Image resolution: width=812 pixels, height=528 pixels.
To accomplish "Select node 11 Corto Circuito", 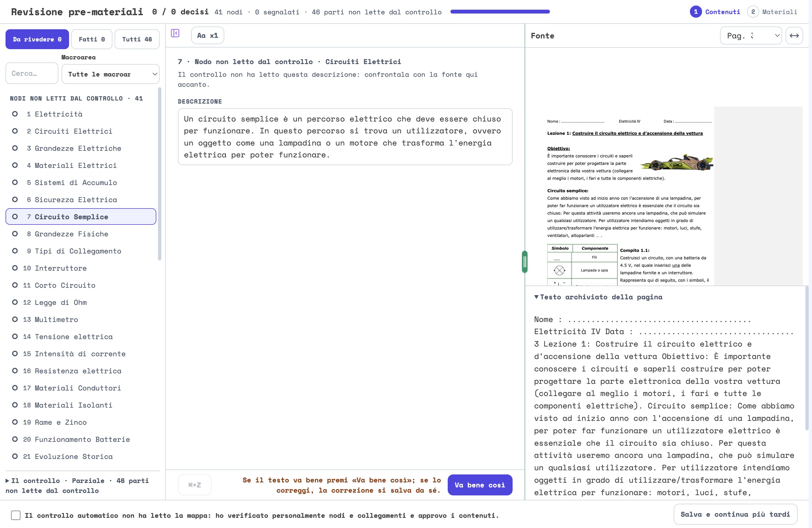I will (x=81, y=285).
